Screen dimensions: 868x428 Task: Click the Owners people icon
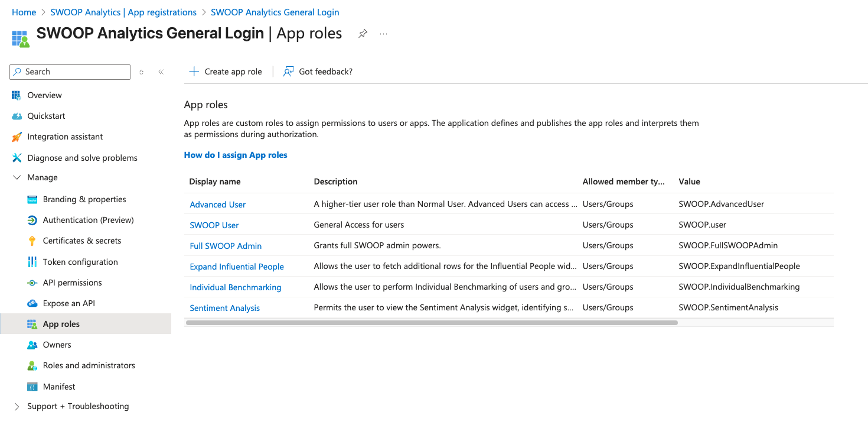(x=32, y=345)
